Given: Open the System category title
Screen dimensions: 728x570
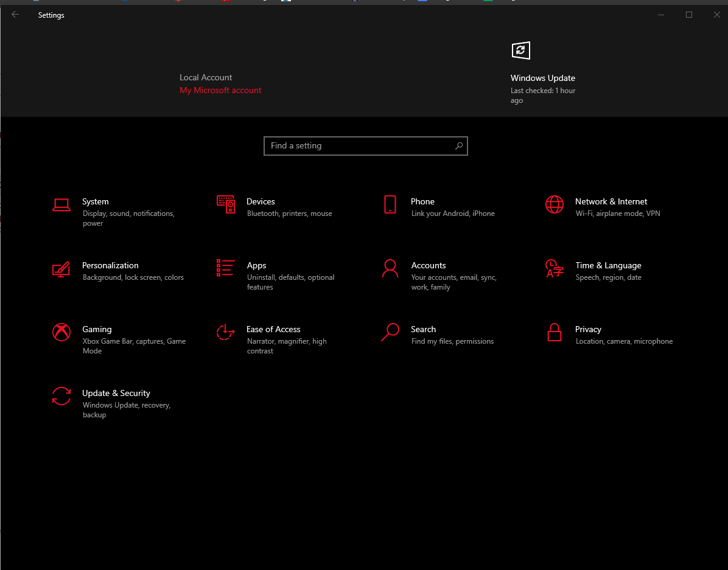Looking at the screenshot, I should tap(95, 201).
